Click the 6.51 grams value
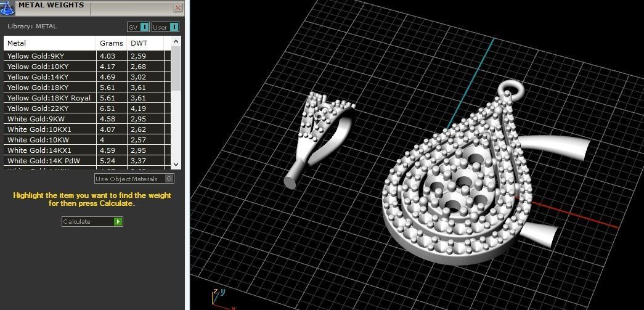The width and height of the screenshot is (644, 310). coord(108,108)
